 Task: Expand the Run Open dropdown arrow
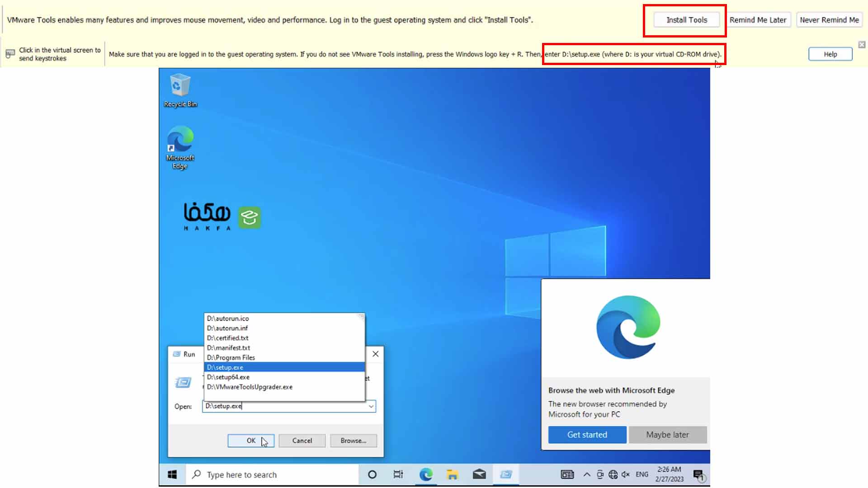pos(371,406)
